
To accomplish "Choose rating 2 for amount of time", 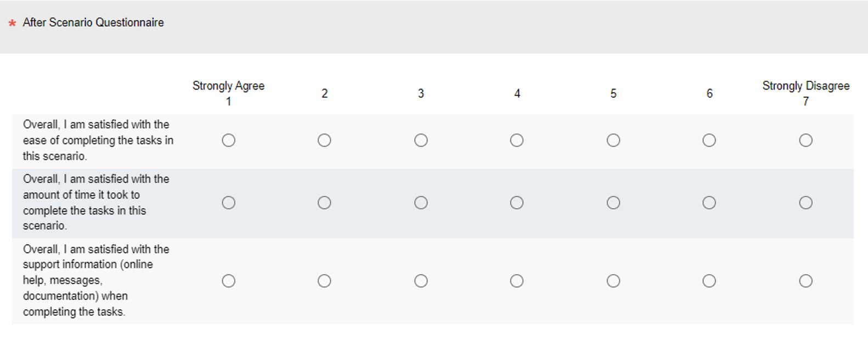I will (324, 203).
